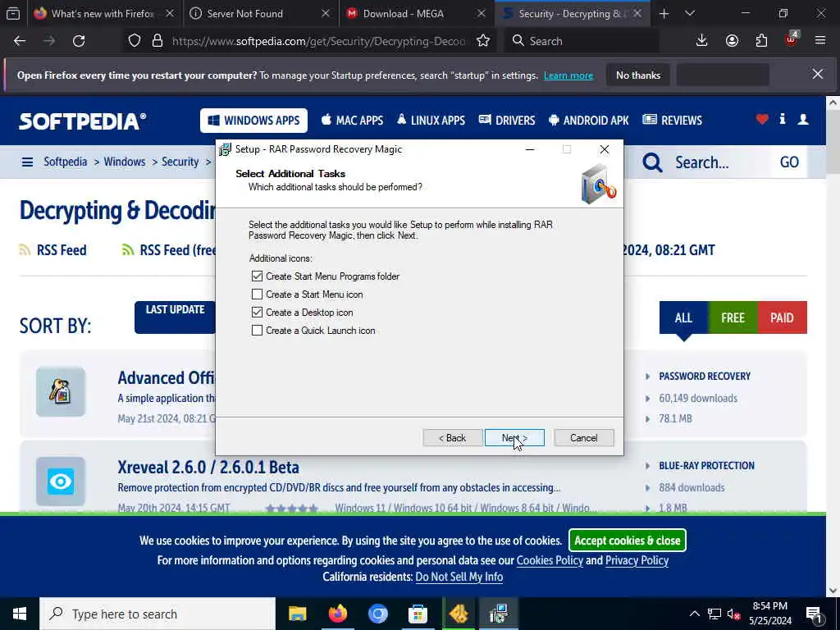Image resolution: width=840 pixels, height=630 pixels.
Task: Open Windows Start menu
Action: (x=20, y=614)
